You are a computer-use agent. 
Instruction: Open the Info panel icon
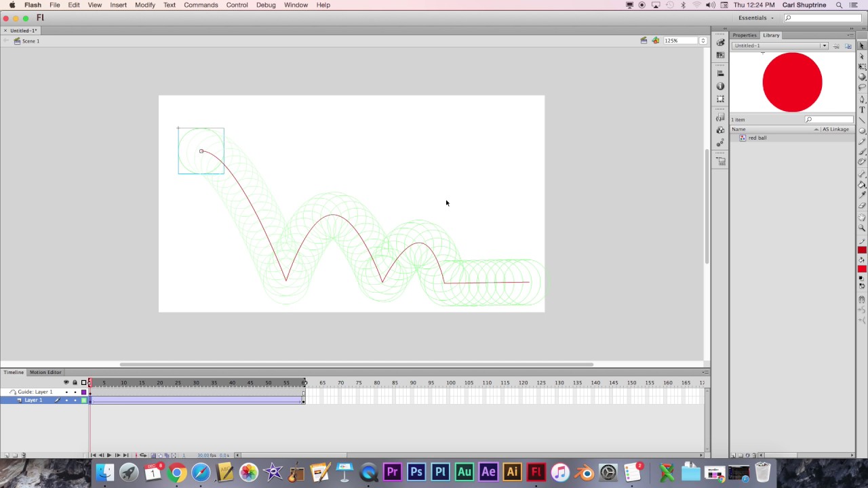[x=720, y=86]
